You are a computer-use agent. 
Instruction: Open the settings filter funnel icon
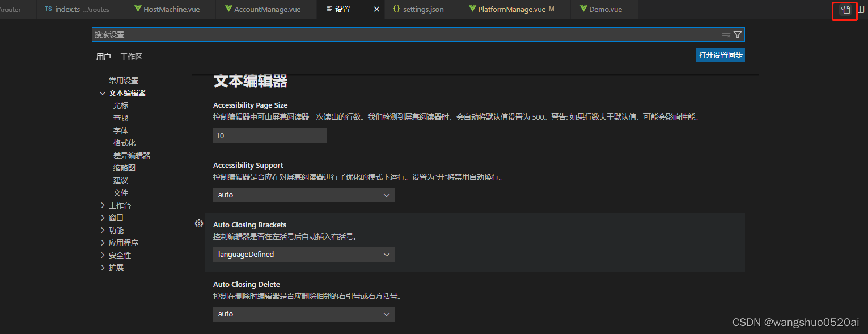click(738, 34)
